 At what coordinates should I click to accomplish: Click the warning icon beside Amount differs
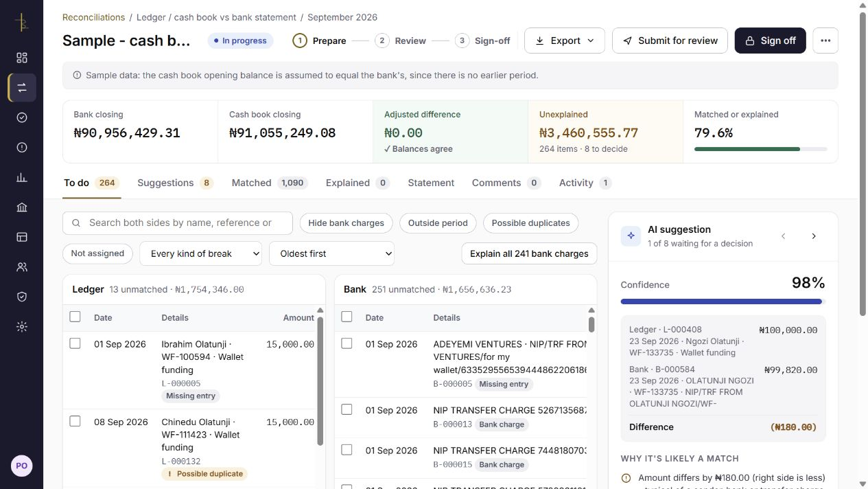(x=626, y=478)
